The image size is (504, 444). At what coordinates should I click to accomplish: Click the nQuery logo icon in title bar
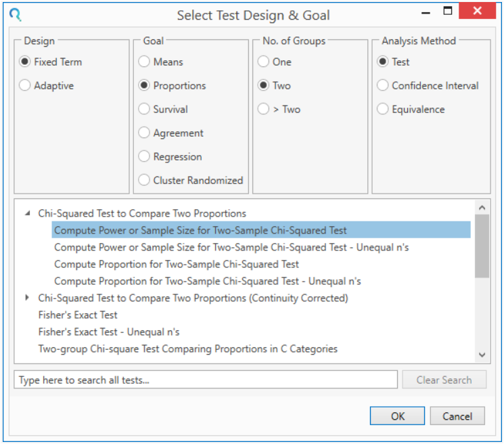[x=15, y=14]
